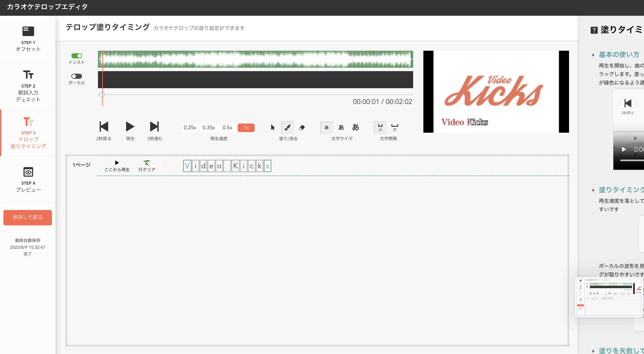Image resolution: width=644 pixels, height=354 pixels.
Task: Click the 行クリア line clear icon
Action: tap(147, 163)
